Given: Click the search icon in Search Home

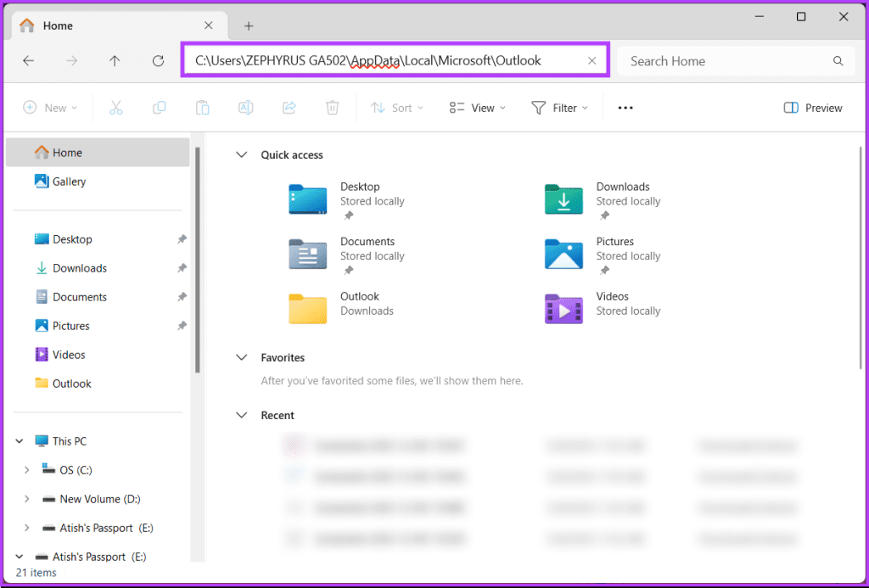Looking at the screenshot, I should coord(838,60).
